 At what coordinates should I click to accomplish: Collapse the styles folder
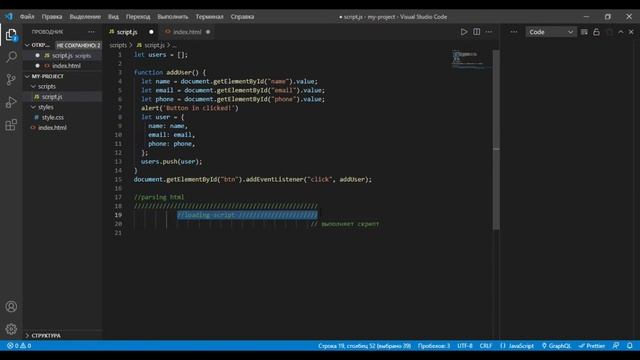point(33,107)
